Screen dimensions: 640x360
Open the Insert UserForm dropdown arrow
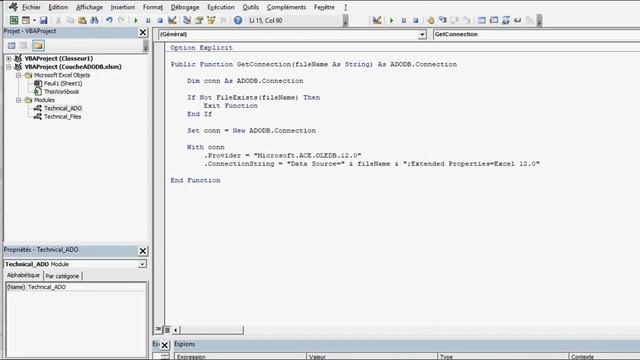(x=34, y=20)
